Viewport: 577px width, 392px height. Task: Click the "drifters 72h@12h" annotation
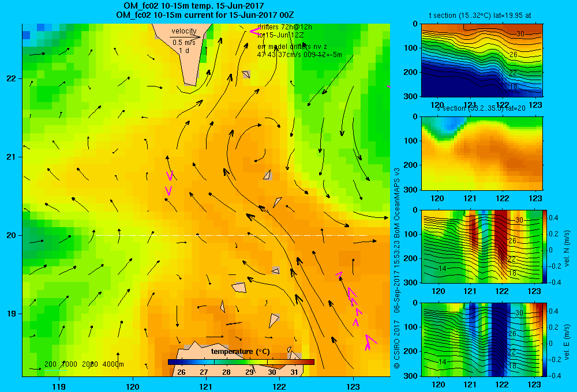click(x=284, y=27)
